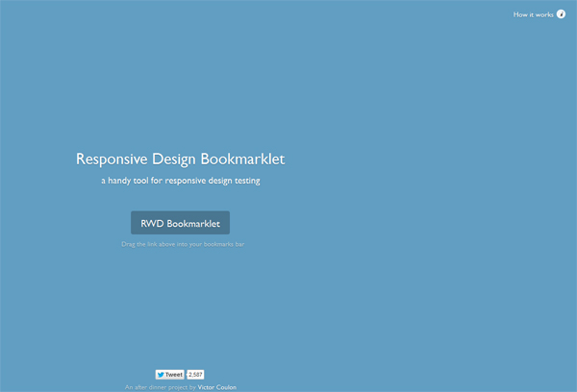Image resolution: width=577 pixels, height=392 pixels.
Task: Click the RWD Bookmarklet button
Action: 181,223
